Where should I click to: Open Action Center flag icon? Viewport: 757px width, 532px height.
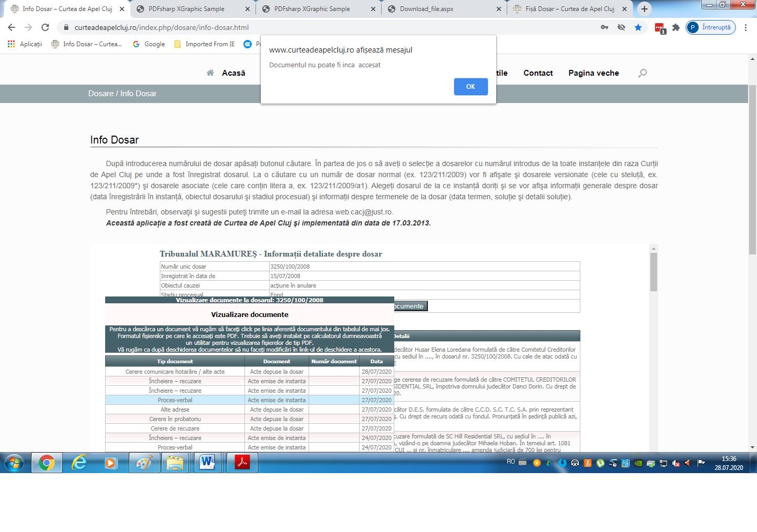point(701,463)
